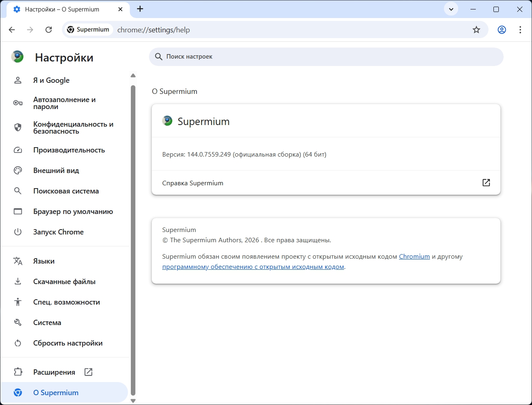
Task: Expand the tab search dropdown arrow
Action: 451,9
